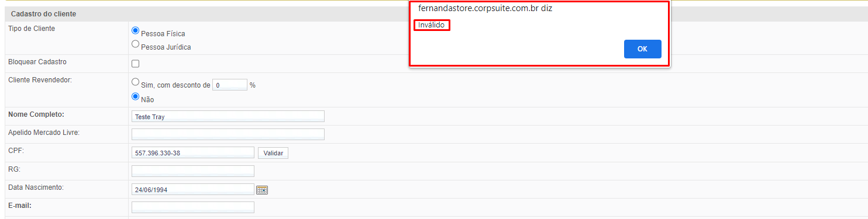Focus the RG text field
This screenshot has height=219, width=868.
point(193,171)
